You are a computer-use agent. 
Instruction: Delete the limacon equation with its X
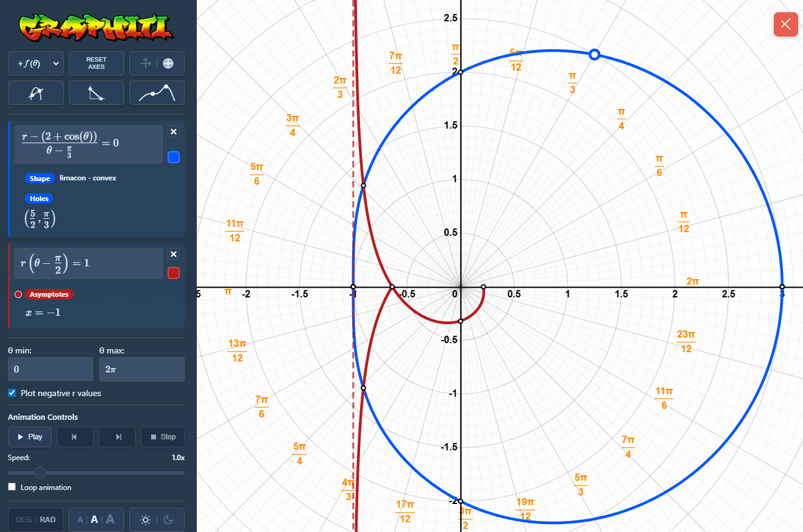174,132
